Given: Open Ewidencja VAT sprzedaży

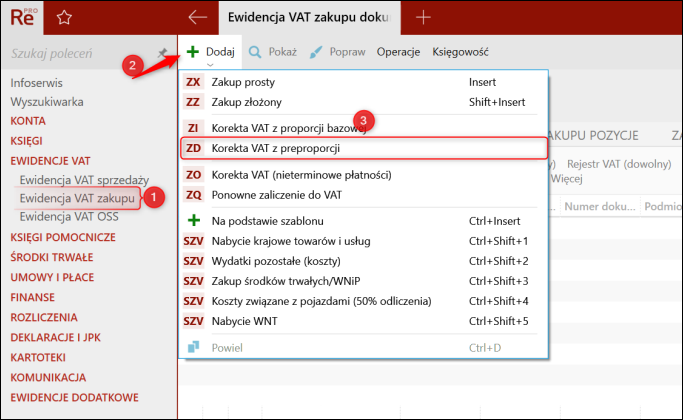Looking at the screenshot, I should point(85,180).
